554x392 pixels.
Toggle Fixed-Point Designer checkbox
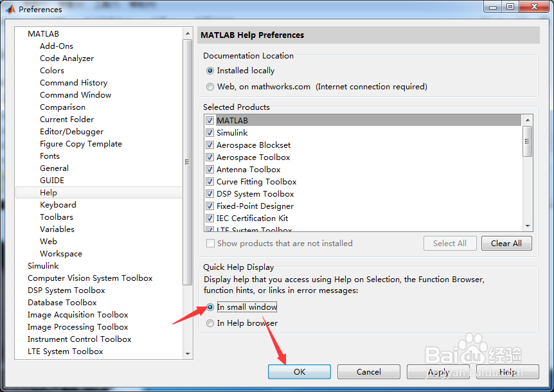tap(210, 206)
